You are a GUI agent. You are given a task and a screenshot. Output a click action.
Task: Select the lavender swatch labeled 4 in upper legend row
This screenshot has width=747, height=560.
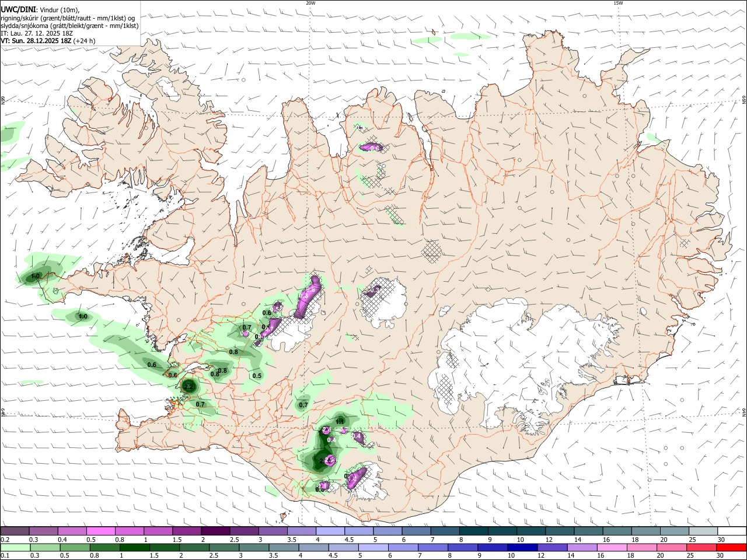click(x=329, y=531)
